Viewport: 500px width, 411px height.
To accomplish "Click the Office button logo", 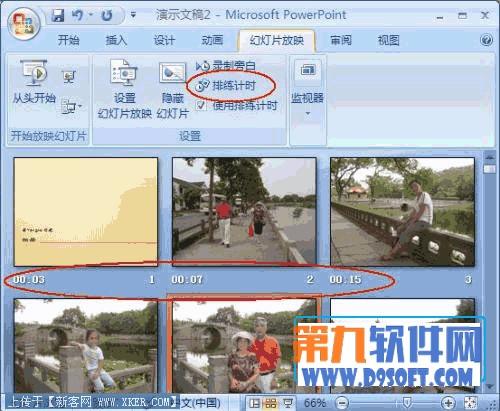I will tap(23, 24).
